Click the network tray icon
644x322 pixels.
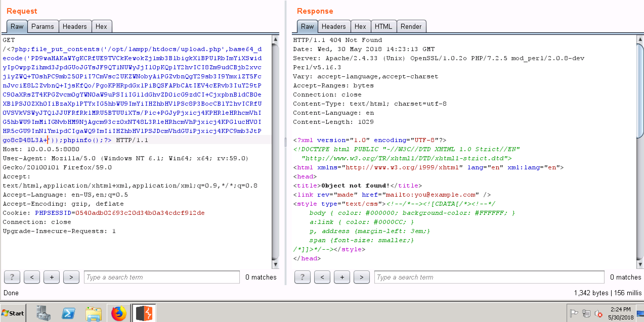tap(586, 313)
